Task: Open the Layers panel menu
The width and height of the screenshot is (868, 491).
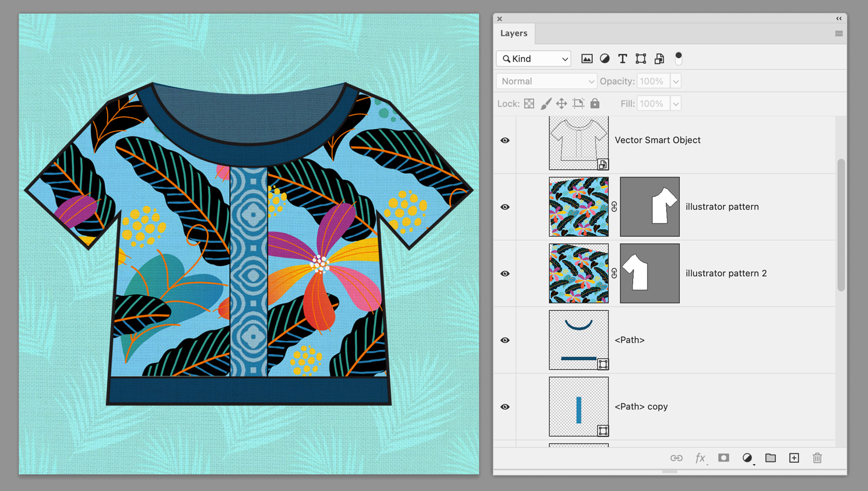Action: (838, 33)
